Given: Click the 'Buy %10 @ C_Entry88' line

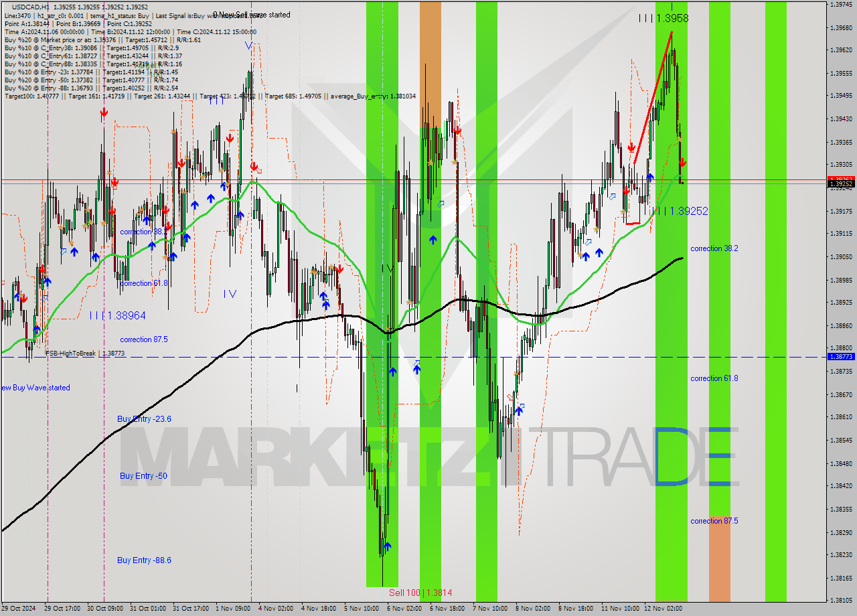Looking at the screenshot, I should [x=92, y=64].
